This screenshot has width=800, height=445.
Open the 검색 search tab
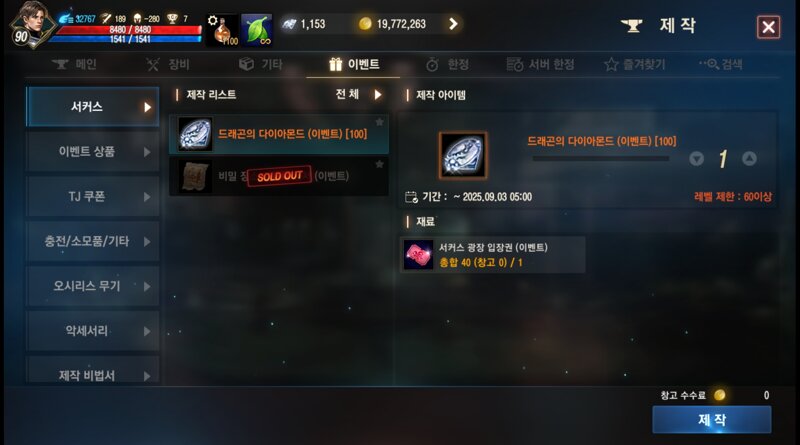tap(721, 64)
